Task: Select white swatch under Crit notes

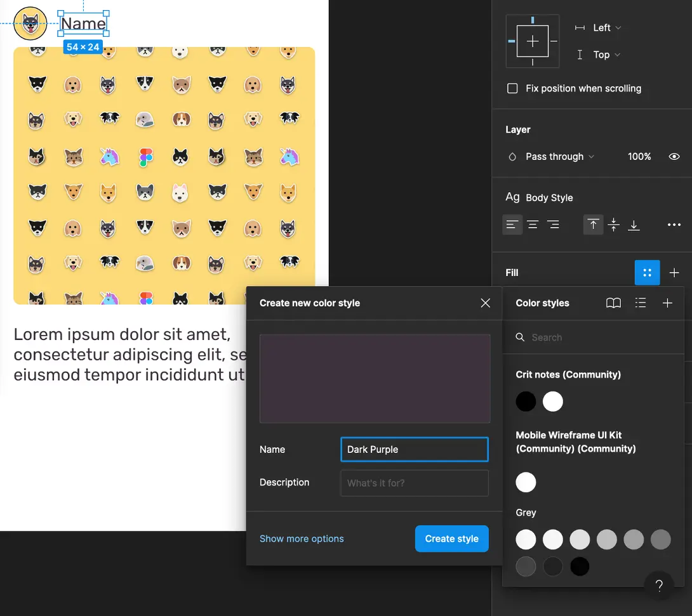Action: 552,402
